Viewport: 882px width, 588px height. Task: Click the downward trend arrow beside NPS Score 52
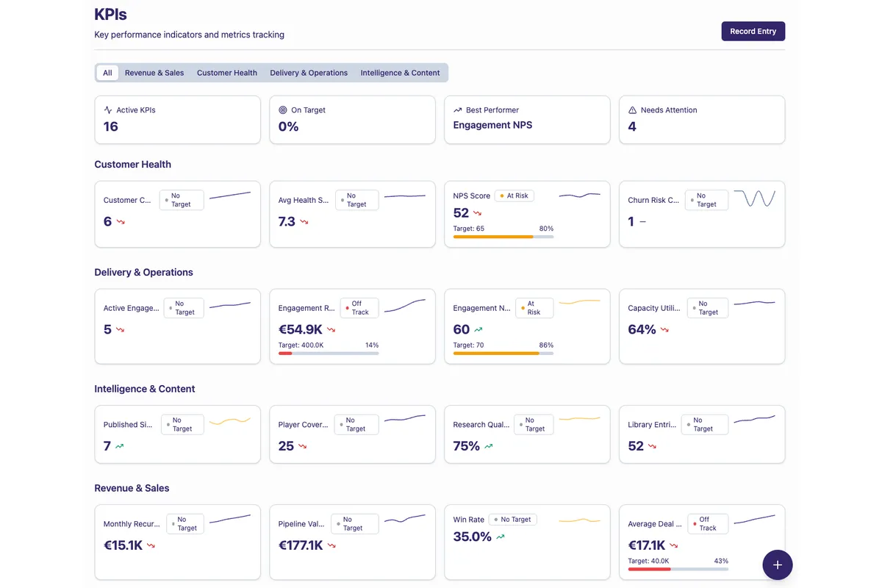tap(478, 214)
